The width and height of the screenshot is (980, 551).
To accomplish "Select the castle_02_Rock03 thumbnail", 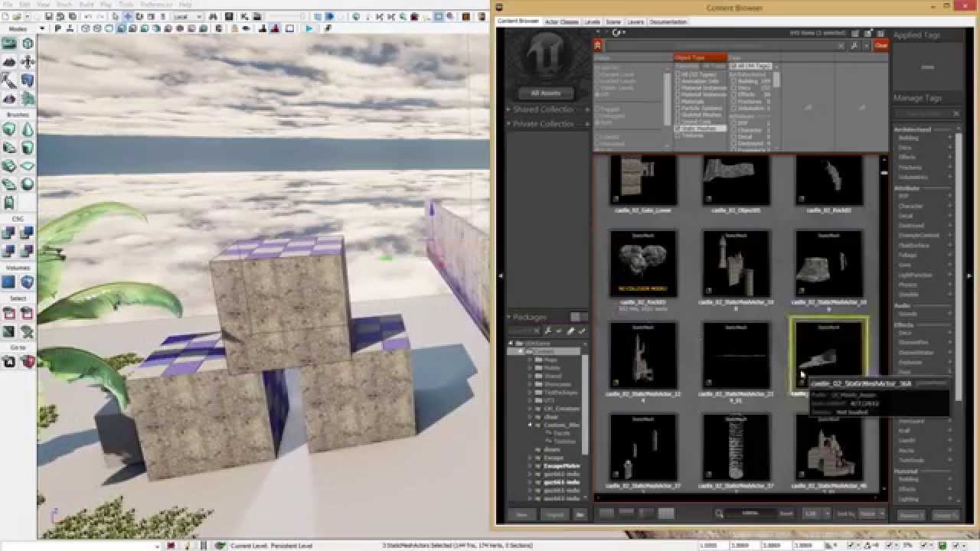I will point(643,264).
